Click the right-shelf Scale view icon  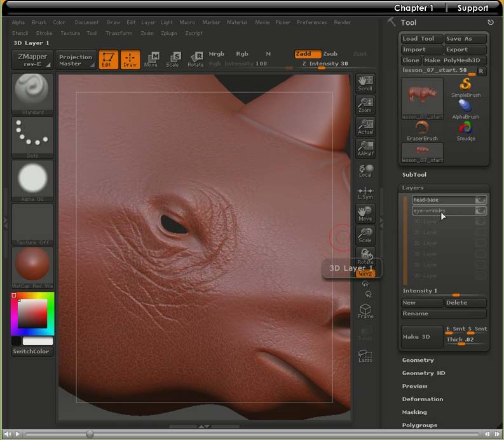(365, 235)
